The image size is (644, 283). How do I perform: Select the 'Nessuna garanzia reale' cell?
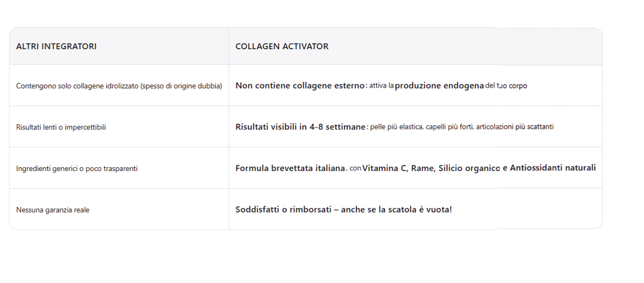tap(53, 209)
